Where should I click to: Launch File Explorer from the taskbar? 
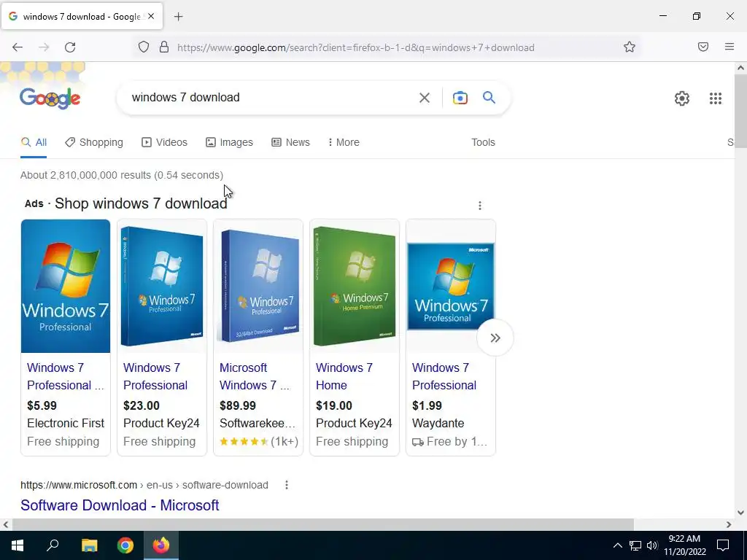click(x=89, y=545)
